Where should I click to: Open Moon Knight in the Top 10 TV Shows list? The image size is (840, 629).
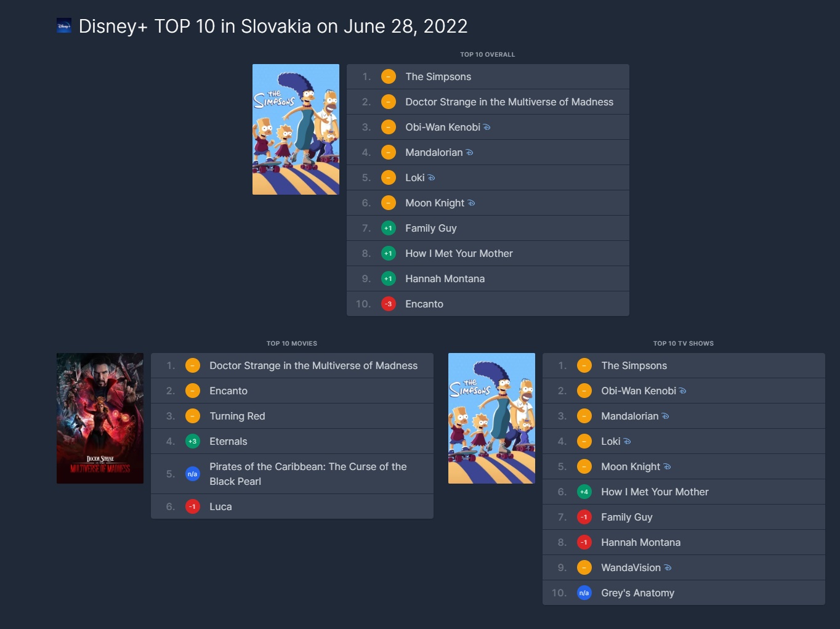pyautogui.click(x=631, y=466)
